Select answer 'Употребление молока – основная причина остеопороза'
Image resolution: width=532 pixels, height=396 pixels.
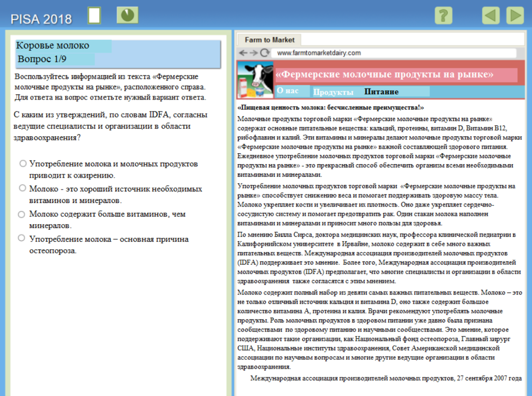pyautogui.click(x=21, y=238)
